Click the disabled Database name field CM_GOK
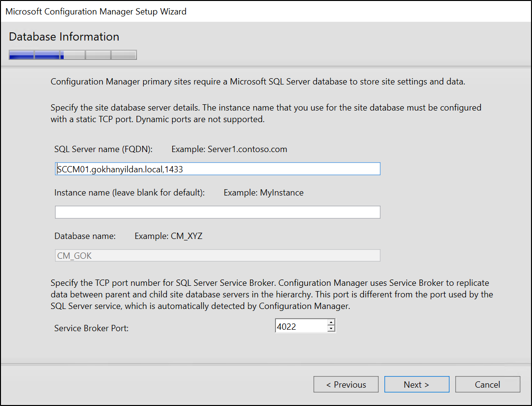 (218, 255)
